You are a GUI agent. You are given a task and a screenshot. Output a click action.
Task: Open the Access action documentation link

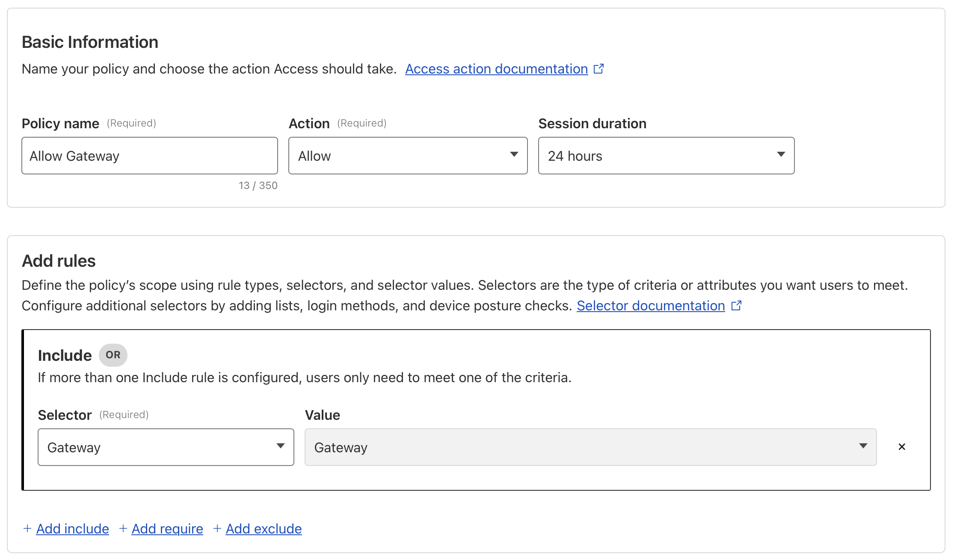point(496,68)
